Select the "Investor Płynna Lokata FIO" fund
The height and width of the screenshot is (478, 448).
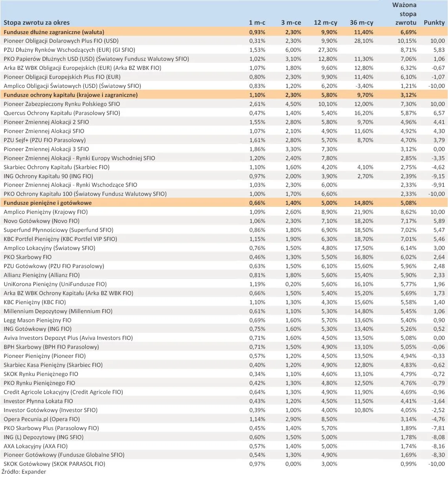click(x=38, y=401)
